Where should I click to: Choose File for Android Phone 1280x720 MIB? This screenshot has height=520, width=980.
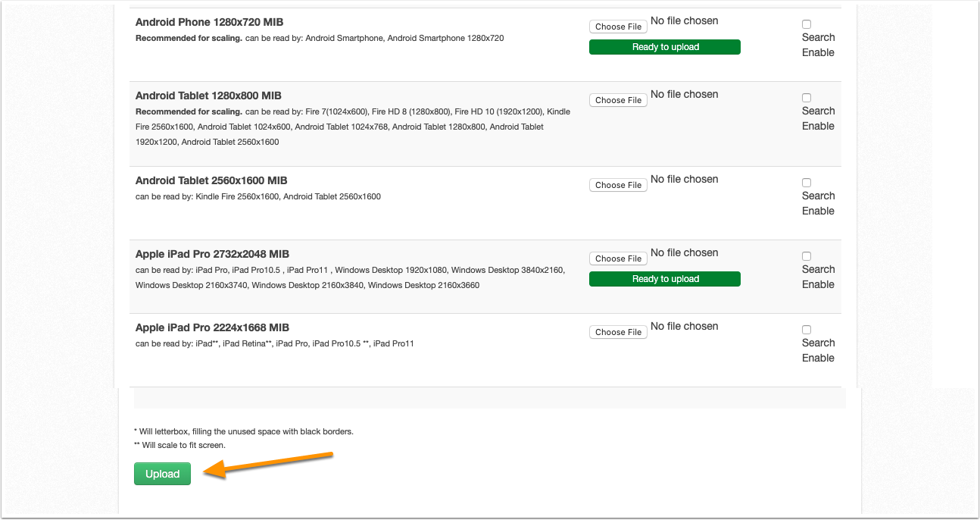tap(618, 27)
